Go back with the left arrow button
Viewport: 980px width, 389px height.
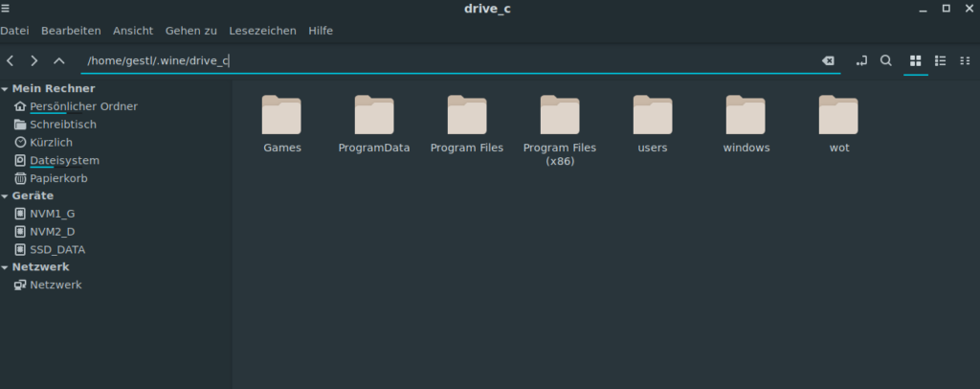coord(10,60)
